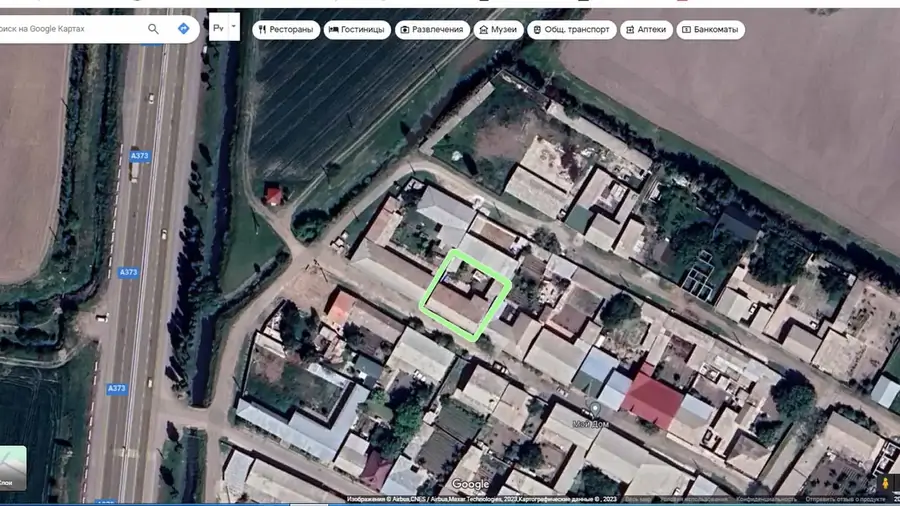Find Банкоматы nearby

pos(711,29)
